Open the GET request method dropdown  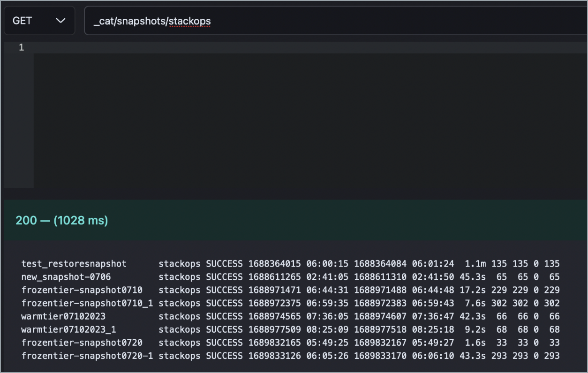[39, 20]
